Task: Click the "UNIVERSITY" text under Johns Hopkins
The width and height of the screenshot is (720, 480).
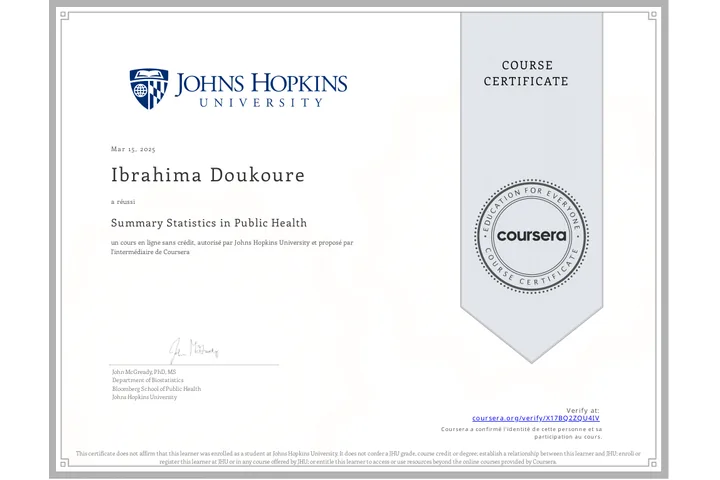Action: [x=261, y=102]
